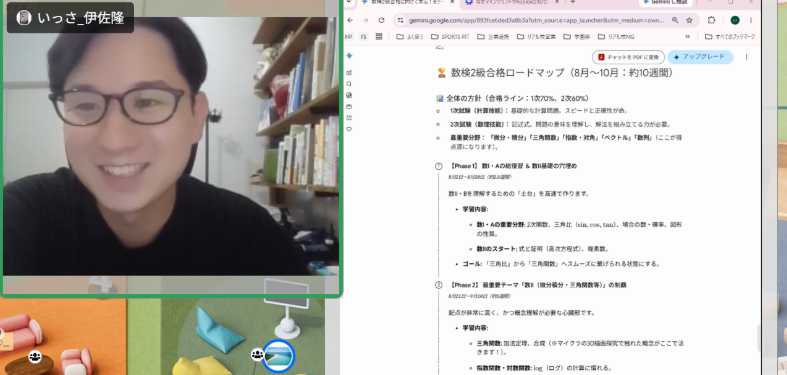Click the 【Phase 2】 heading
787x375 pixels.
click(538, 285)
